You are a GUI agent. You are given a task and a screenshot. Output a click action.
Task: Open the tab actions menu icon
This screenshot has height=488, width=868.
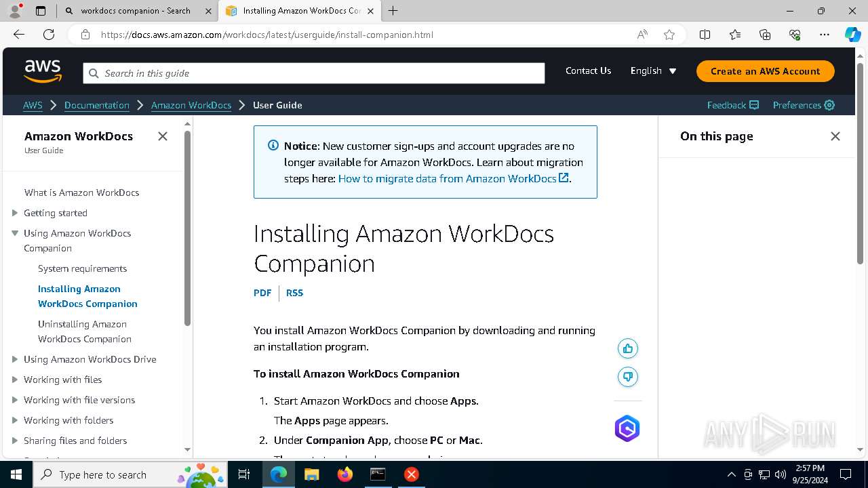(x=41, y=11)
